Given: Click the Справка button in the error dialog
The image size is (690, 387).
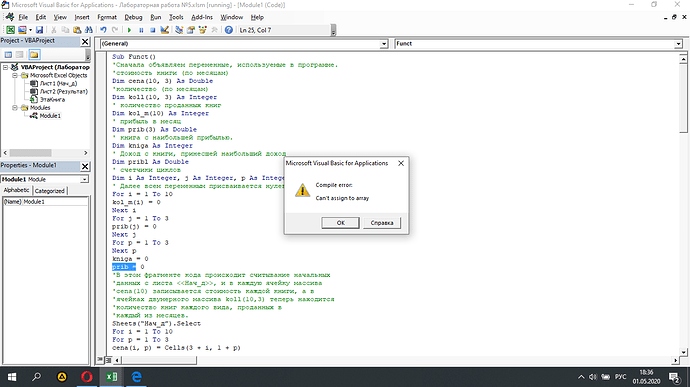Looking at the screenshot, I should (x=382, y=223).
